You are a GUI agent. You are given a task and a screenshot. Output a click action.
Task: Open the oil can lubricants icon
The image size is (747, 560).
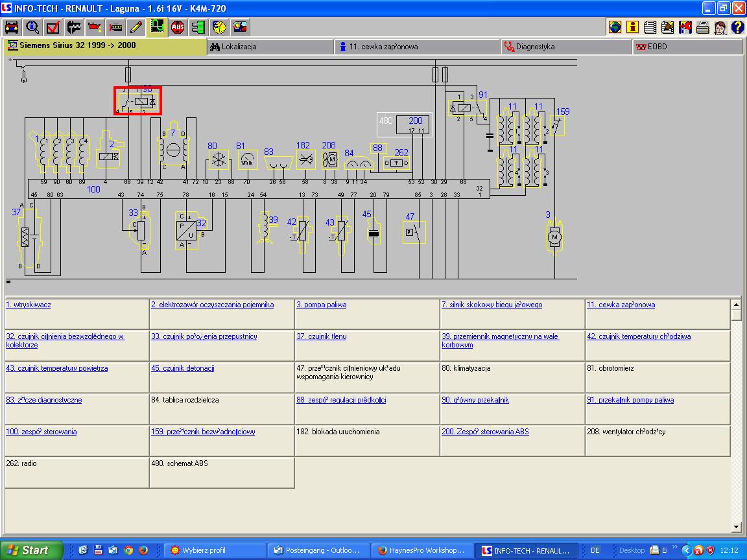(x=95, y=27)
